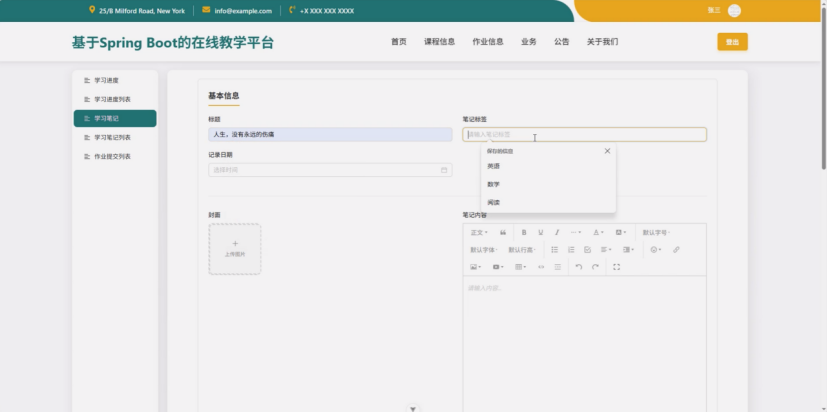Open 作业提交列表 in the sidebar
Viewport: 827px width, 412px height.
[x=115, y=157]
